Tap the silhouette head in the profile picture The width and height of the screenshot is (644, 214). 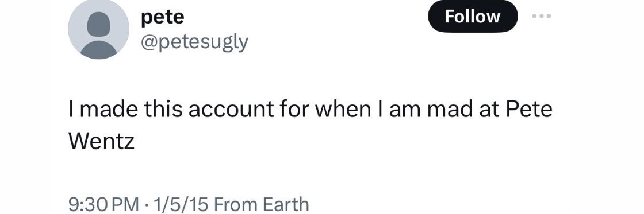point(98,24)
